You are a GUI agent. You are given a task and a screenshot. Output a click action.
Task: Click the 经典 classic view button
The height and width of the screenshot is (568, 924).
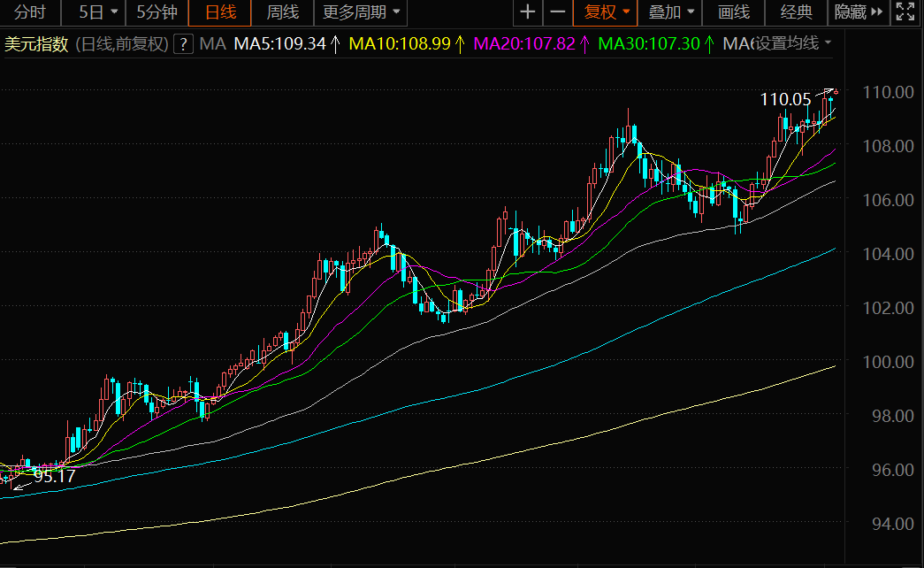(x=796, y=12)
